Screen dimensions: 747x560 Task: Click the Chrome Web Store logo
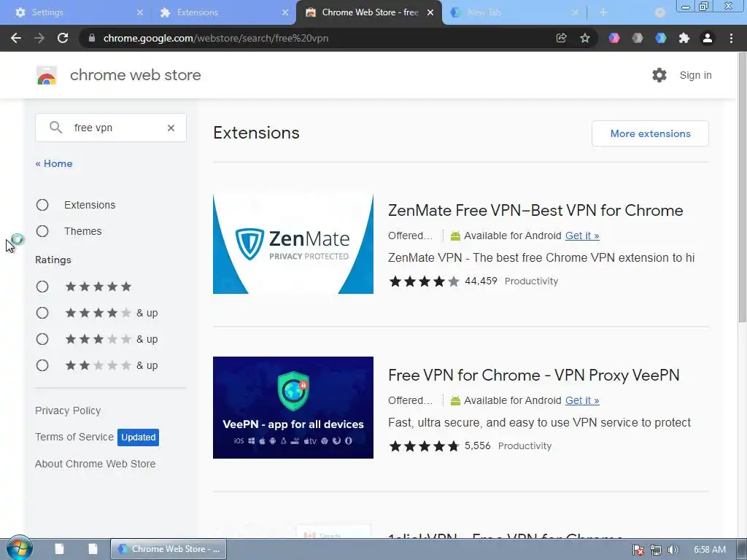47,75
